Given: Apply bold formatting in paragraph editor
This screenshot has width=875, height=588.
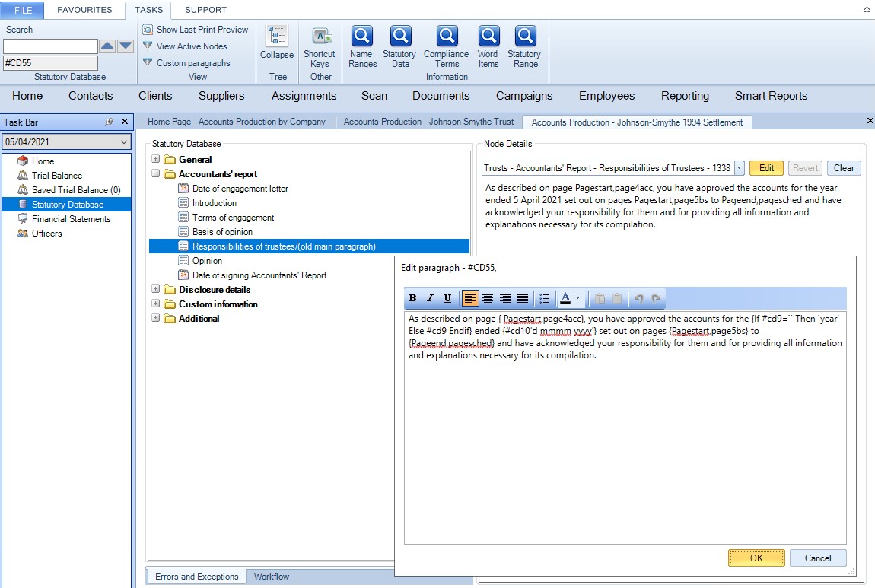Looking at the screenshot, I should (x=413, y=298).
